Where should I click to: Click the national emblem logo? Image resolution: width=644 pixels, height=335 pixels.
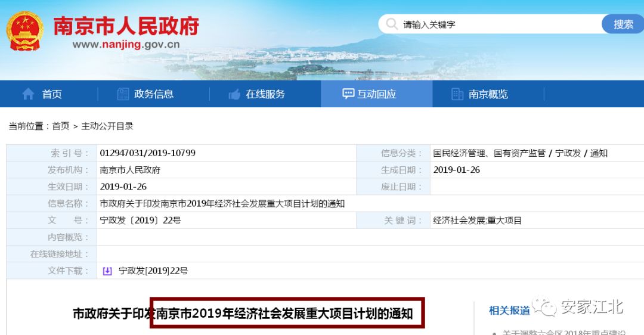point(25,31)
